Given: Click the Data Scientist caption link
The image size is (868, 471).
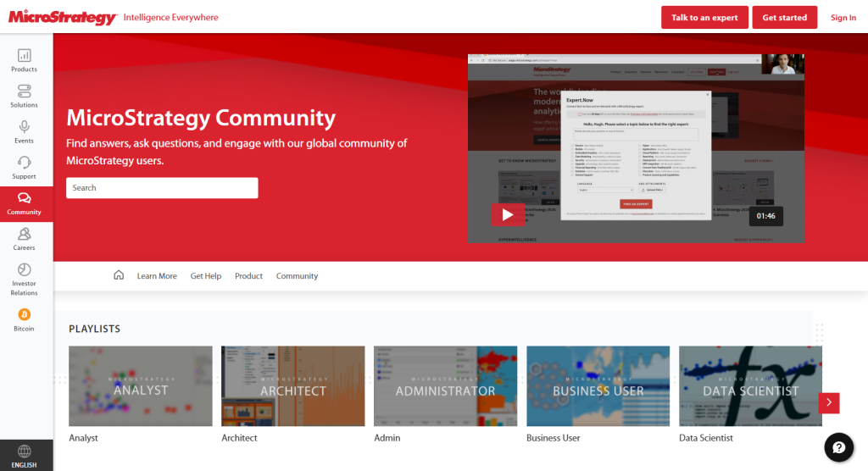Looking at the screenshot, I should (706, 438).
